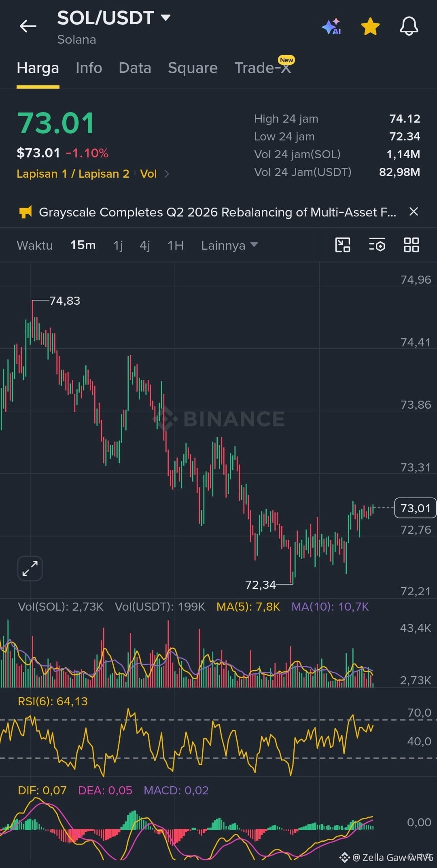Screen dimensions: 437x868
Task: Open the four-square grid layout icon
Action: click(412, 245)
